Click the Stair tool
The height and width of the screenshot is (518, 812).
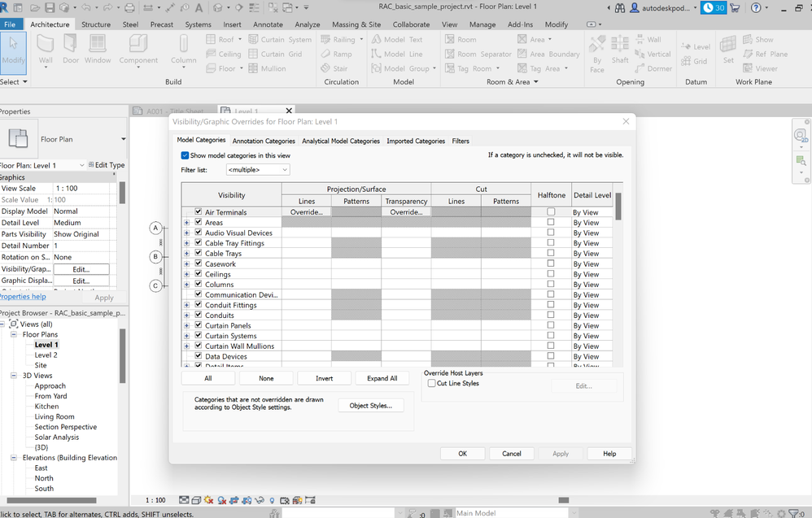pyautogui.click(x=334, y=68)
